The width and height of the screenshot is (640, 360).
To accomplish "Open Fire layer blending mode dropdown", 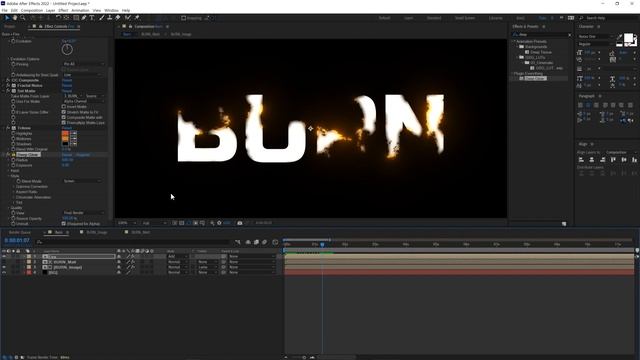I will click(177, 256).
